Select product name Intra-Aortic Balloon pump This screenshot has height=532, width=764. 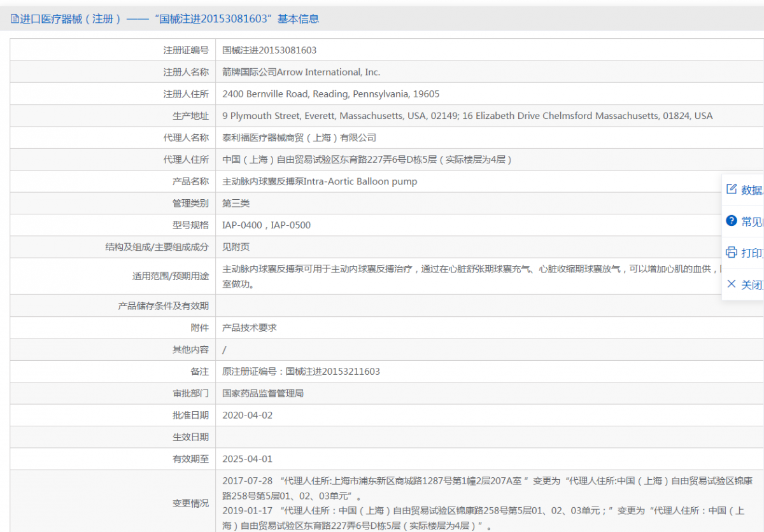(320, 181)
